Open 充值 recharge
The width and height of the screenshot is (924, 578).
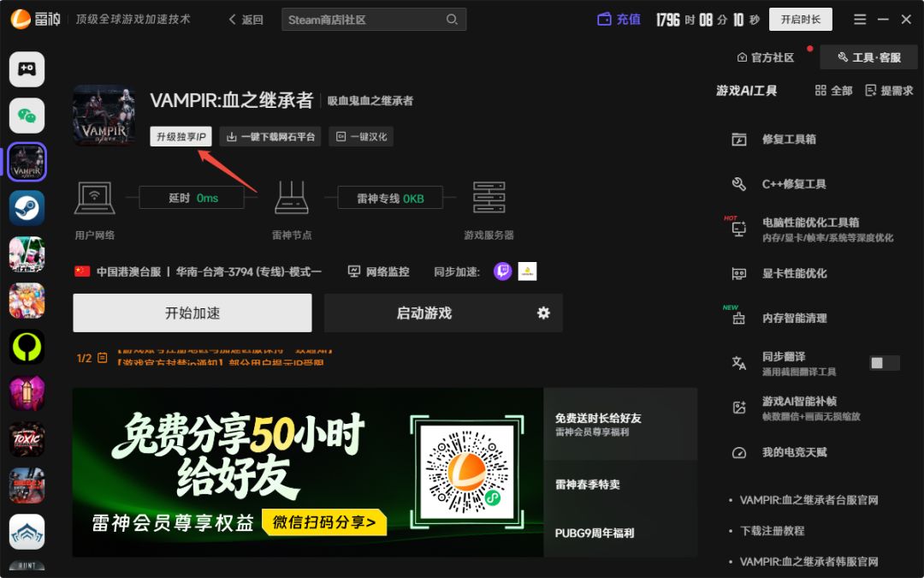pos(619,20)
